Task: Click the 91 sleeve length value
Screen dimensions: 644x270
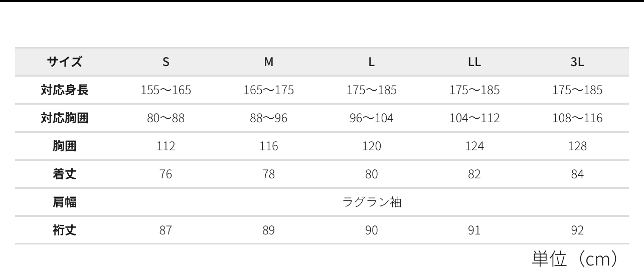Action: 474,230
